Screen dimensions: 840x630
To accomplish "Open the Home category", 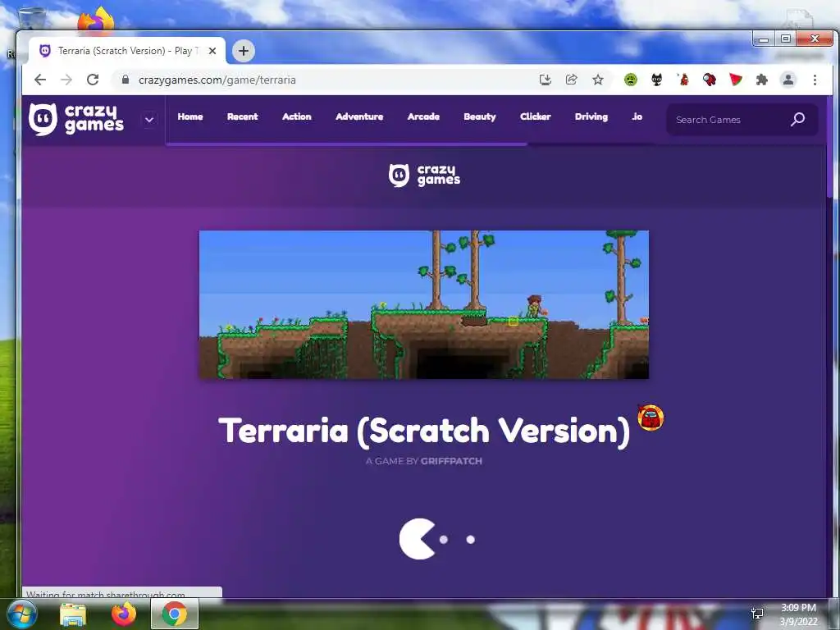I will pos(190,116).
